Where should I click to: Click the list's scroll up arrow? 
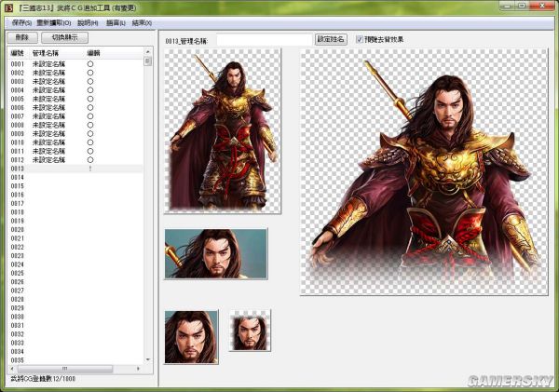(x=147, y=53)
